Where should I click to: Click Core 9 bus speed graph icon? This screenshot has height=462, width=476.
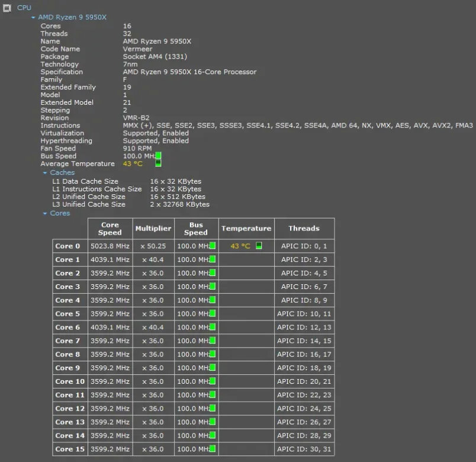(x=213, y=368)
